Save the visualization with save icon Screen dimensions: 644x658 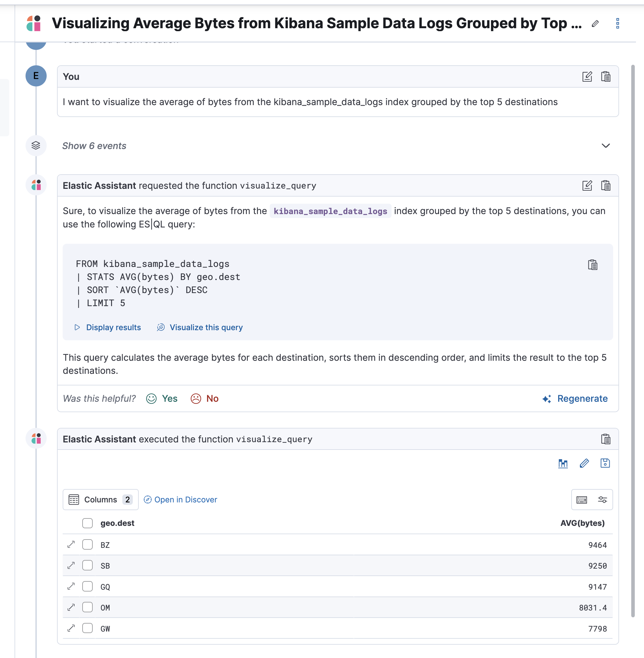tap(605, 463)
